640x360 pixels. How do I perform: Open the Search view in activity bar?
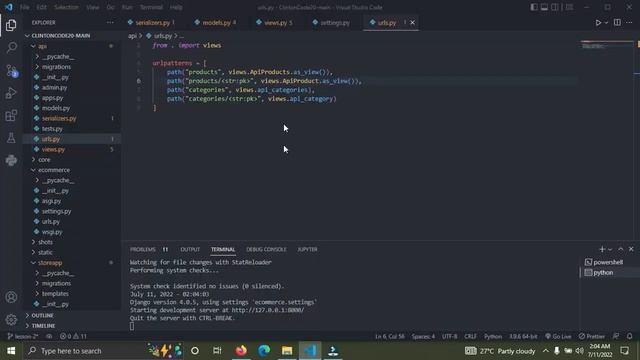(x=11, y=48)
